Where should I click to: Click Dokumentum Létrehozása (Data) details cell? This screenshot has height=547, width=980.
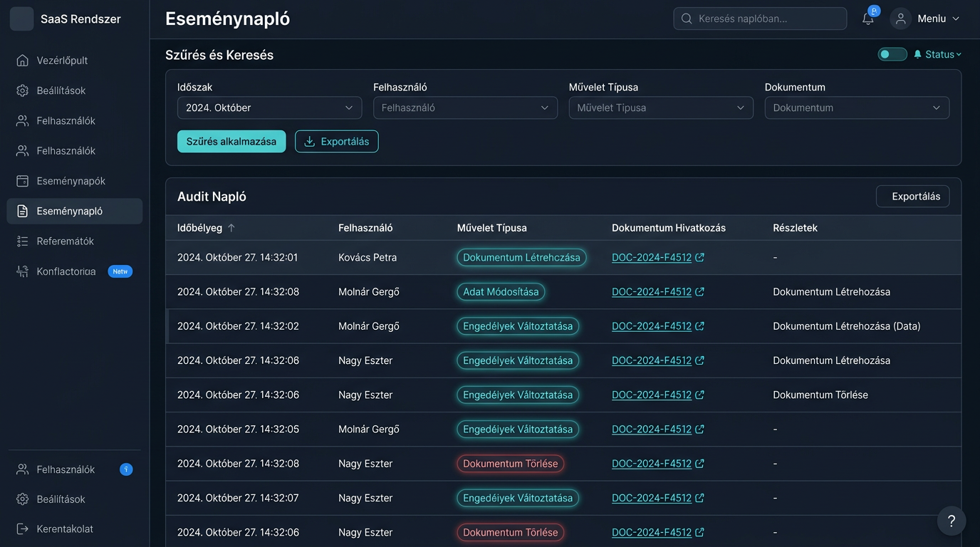pos(847,326)
